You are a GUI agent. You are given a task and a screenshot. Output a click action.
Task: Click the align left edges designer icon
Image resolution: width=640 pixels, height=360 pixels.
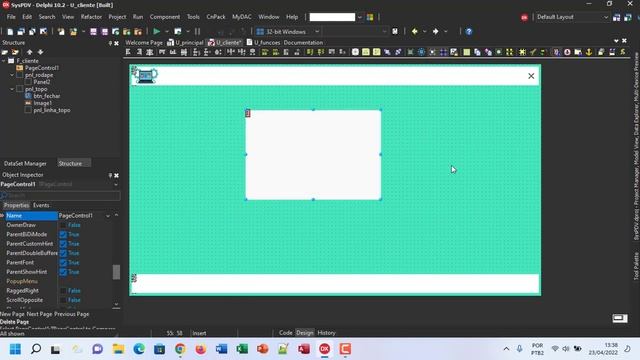click(128, 52)
